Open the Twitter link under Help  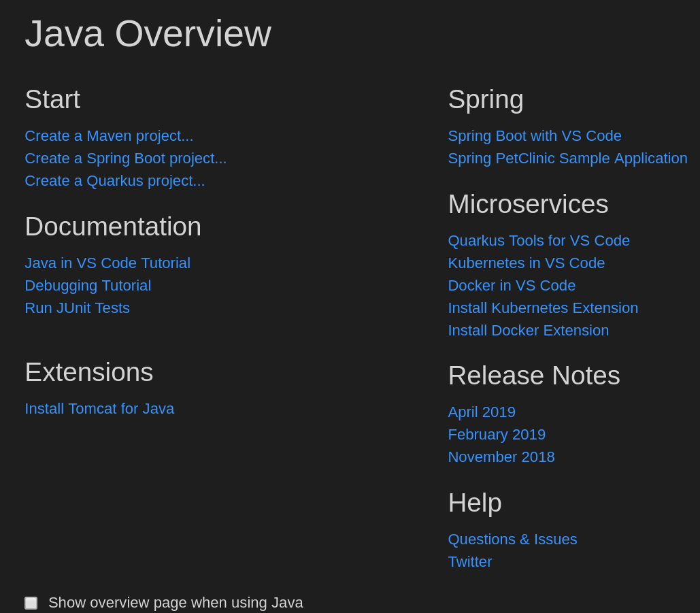[469, 561]
